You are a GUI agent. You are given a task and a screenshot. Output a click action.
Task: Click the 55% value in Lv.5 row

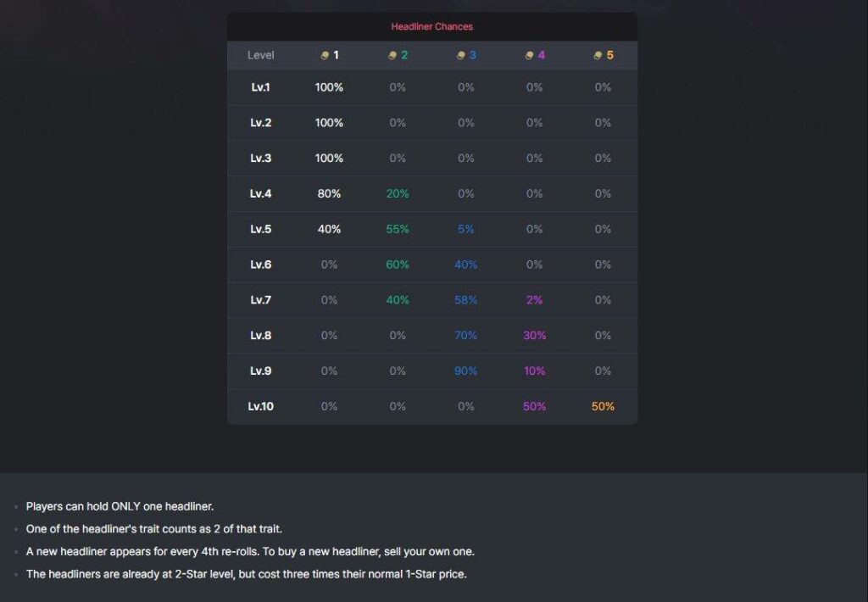(x=398, y=229)
